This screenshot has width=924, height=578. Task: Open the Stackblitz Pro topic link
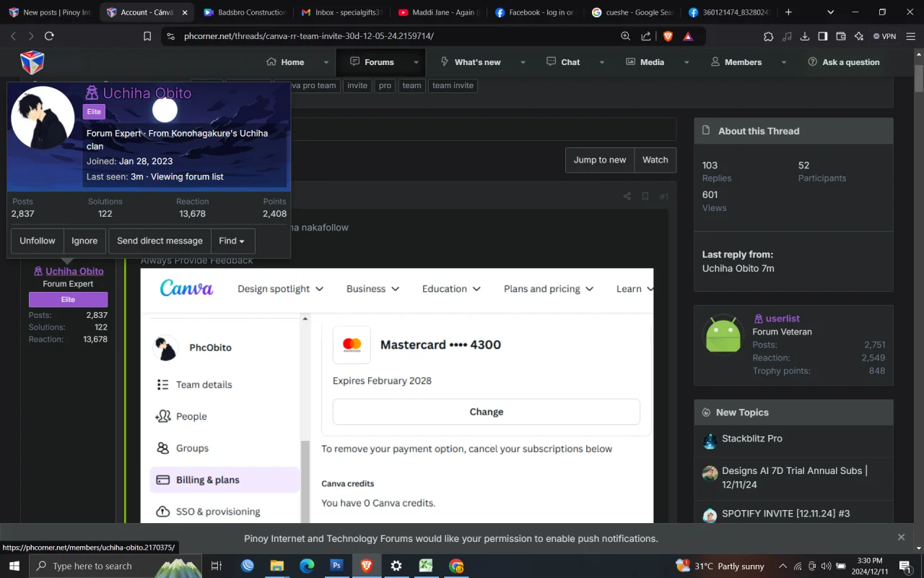point(751,439)
